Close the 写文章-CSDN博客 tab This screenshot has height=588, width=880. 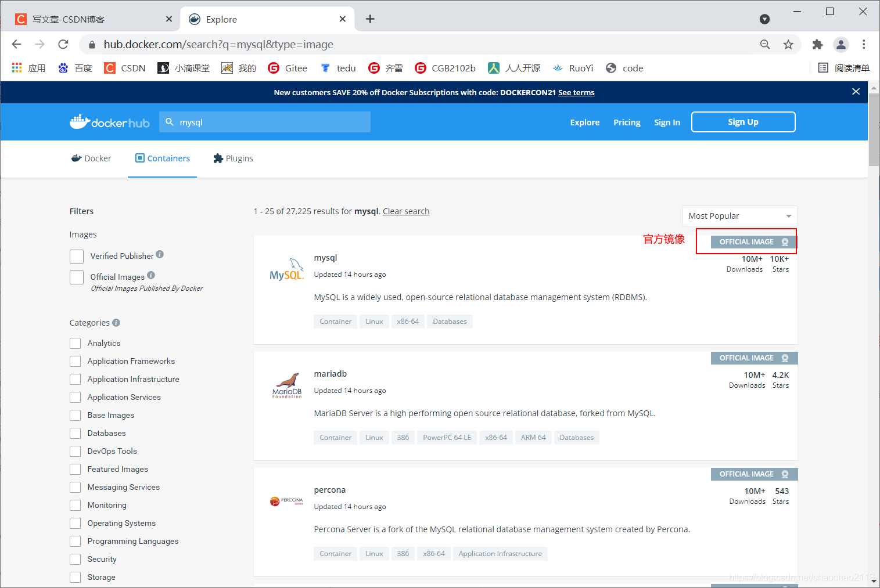(x=169, y=19)
